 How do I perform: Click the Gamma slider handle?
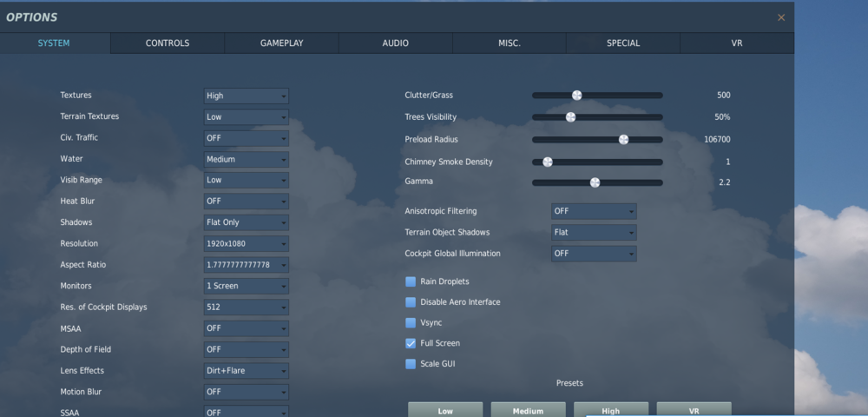click(x=595, y=182)
